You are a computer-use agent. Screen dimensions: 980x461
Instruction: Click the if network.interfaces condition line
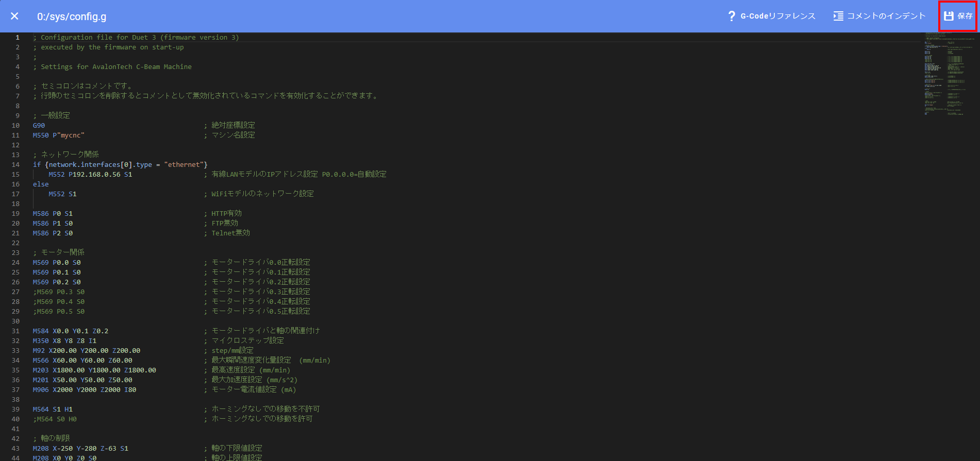(120, 165)
